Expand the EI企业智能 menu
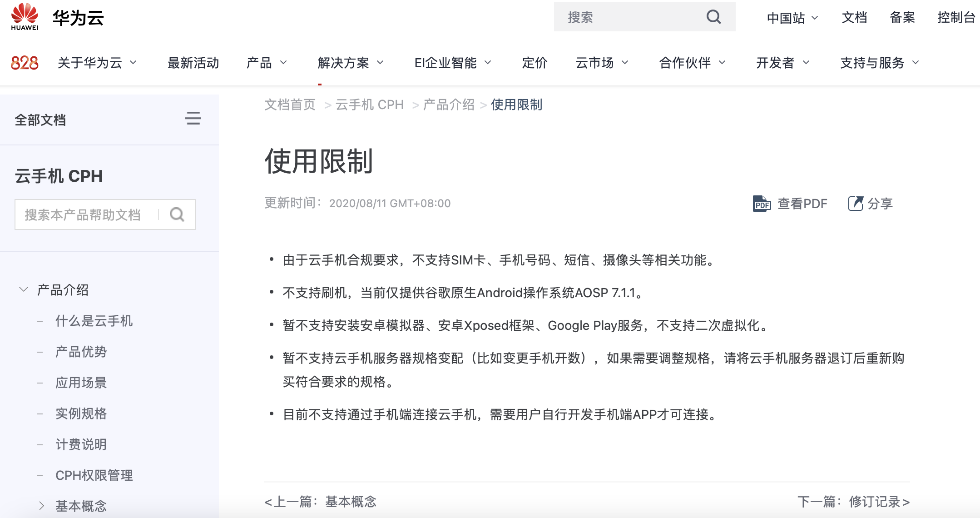980x518 pixels. tap(453, 63)
